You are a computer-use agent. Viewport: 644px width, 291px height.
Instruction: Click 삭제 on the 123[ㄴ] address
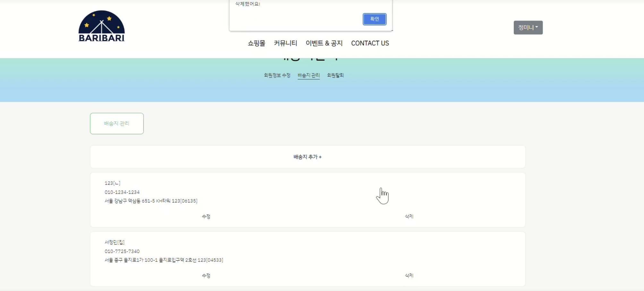(409, 216)
